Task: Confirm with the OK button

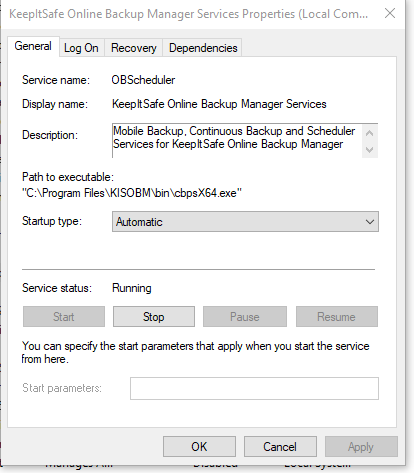Action: click(x=199, y=447)
